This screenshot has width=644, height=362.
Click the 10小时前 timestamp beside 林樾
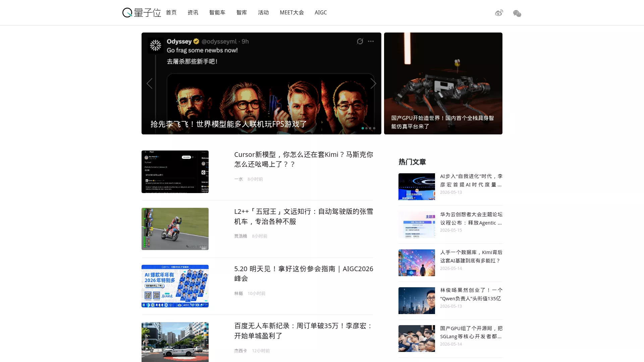pyautogui.click(x=257, y=293)
